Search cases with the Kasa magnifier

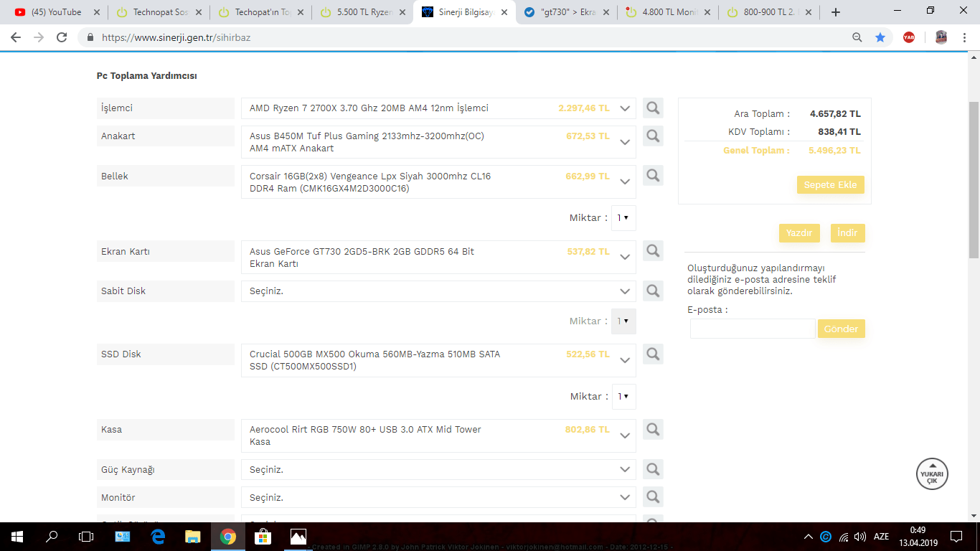pyautogui.click(x=653, y=429)
